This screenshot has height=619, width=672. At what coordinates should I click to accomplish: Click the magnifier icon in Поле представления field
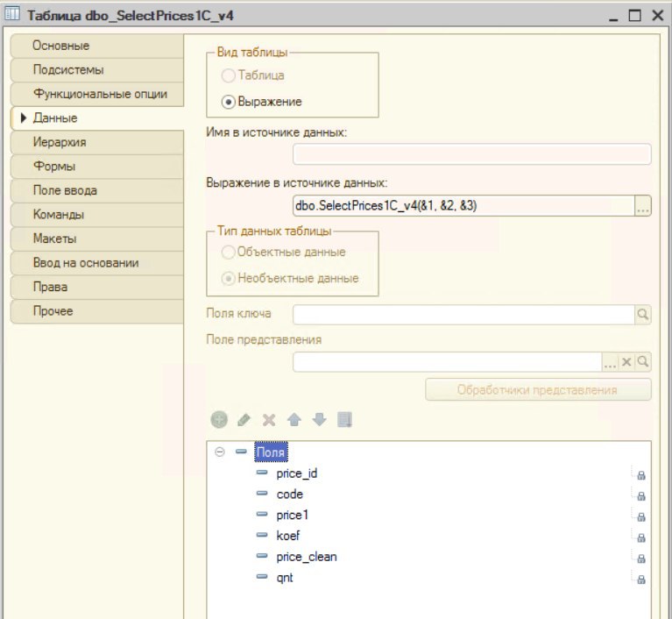(x=643, y=361)
